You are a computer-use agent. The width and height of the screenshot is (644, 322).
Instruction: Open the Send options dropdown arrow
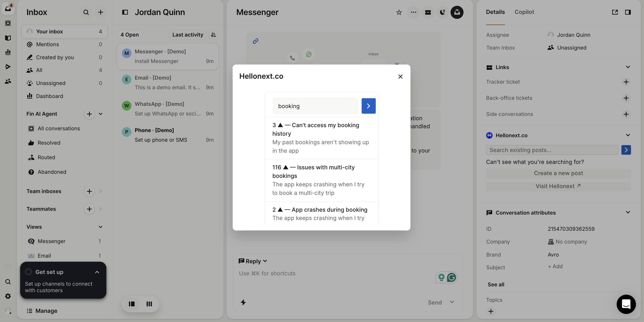click(452, 302)
